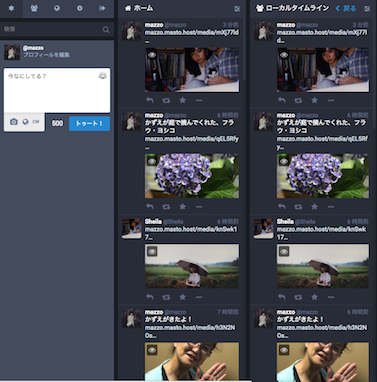Open federated timeline globe icon in navigation
This screenshot has height=382, width=377.
click(57, 8)
